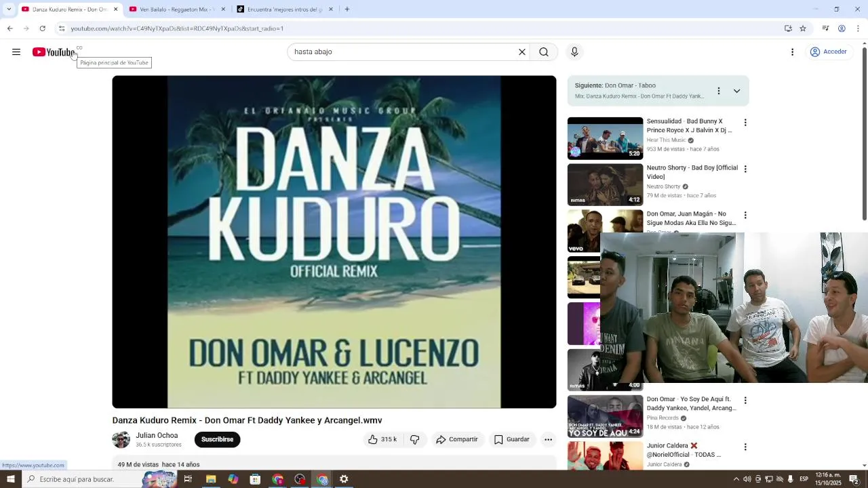Click the install app icon in address bar

coord(788,28)
